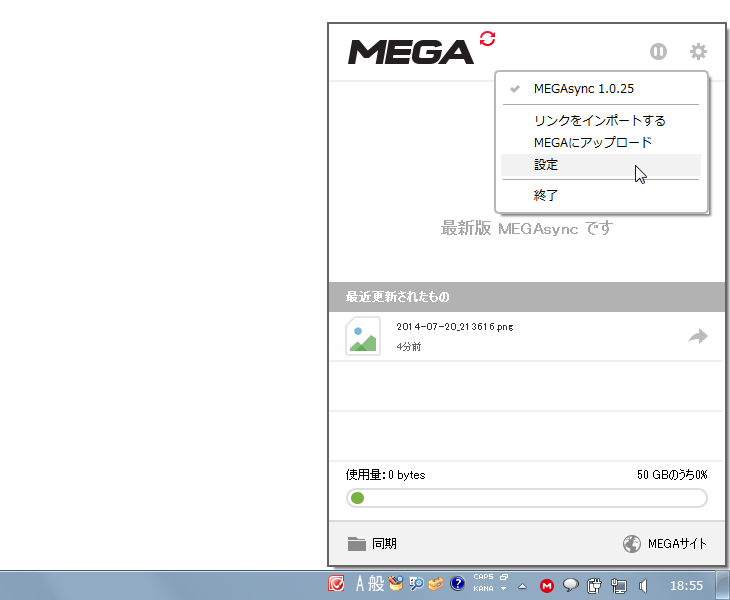Click the storage usage progress bar
This screenshot has width=730, height=600.
pyautogui.click(x=527, y=498)
